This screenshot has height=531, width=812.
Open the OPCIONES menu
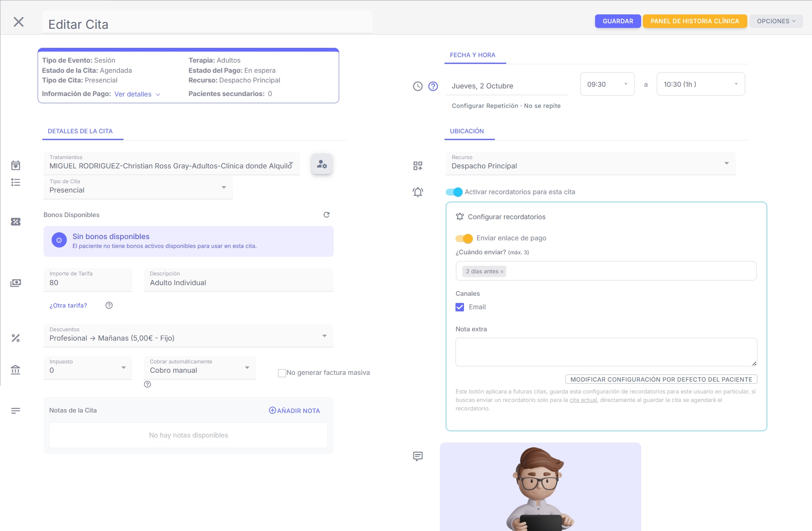click(x=776, y=21)
